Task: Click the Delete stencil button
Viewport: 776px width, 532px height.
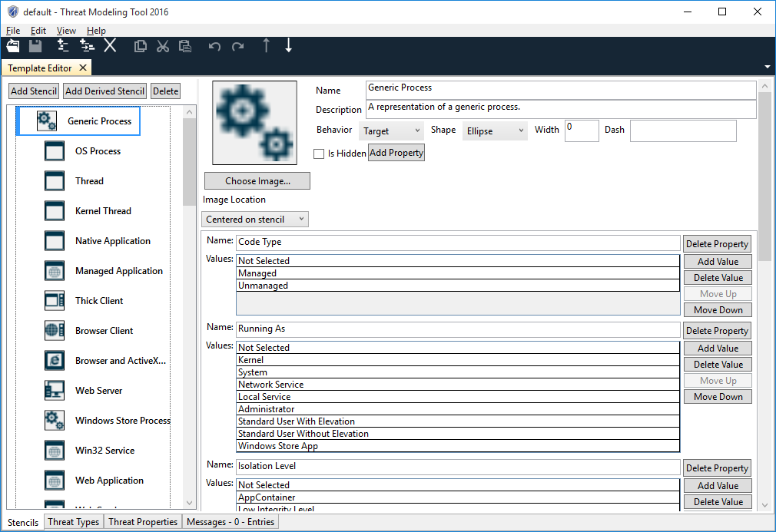Action: (x=165, y=91)
